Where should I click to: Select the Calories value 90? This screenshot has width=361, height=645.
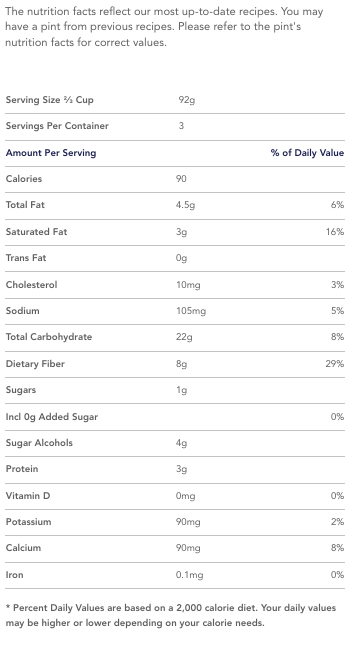point(181,179)
